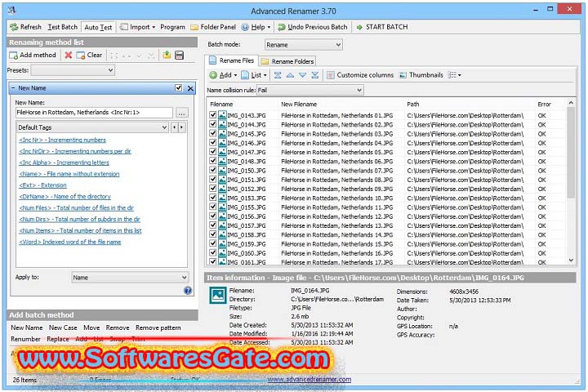Insert the DirName name of directory tag

tap(65, 196)
